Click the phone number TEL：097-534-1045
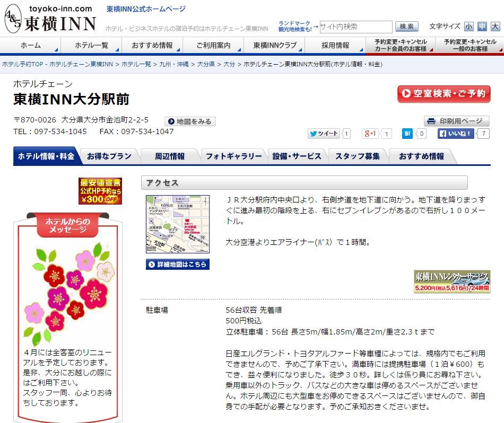Screen dimensions: 504x423 tap(50, 131)
